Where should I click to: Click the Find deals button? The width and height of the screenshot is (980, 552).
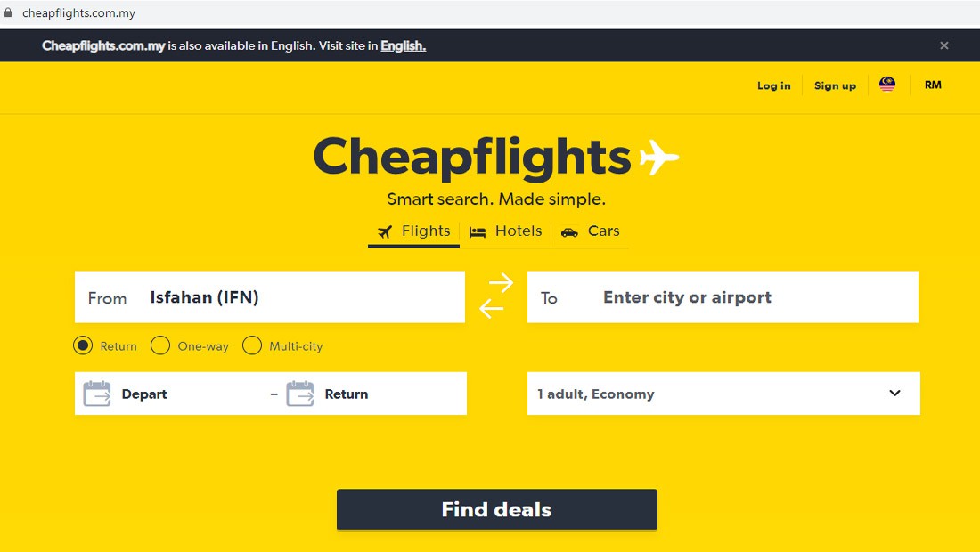tap(496, 509)
